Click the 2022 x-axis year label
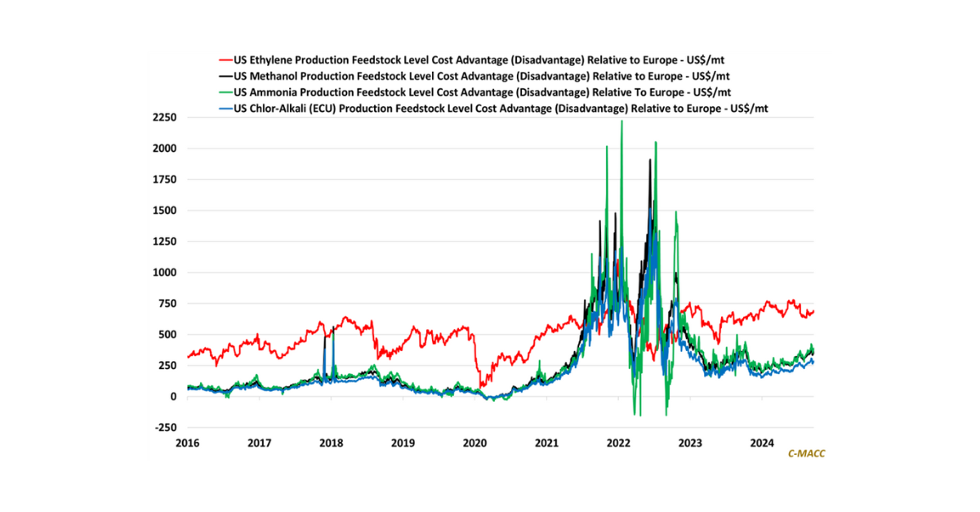The image size is (980, 512). tap(618, 443)
